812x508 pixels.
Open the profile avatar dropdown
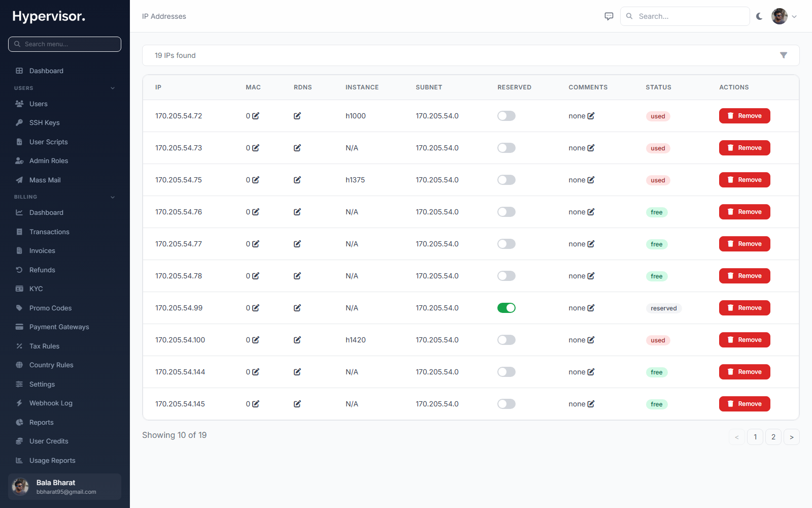click(785, 16)
